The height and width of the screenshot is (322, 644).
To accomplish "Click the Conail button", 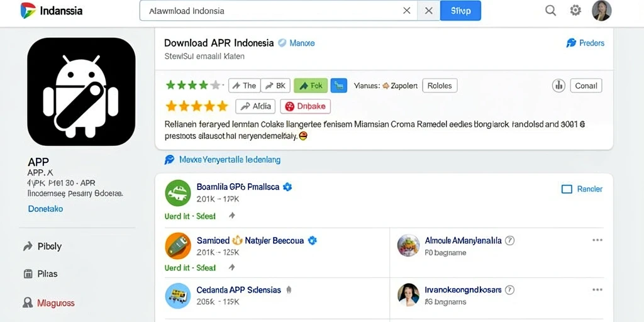I will (586, 86).
